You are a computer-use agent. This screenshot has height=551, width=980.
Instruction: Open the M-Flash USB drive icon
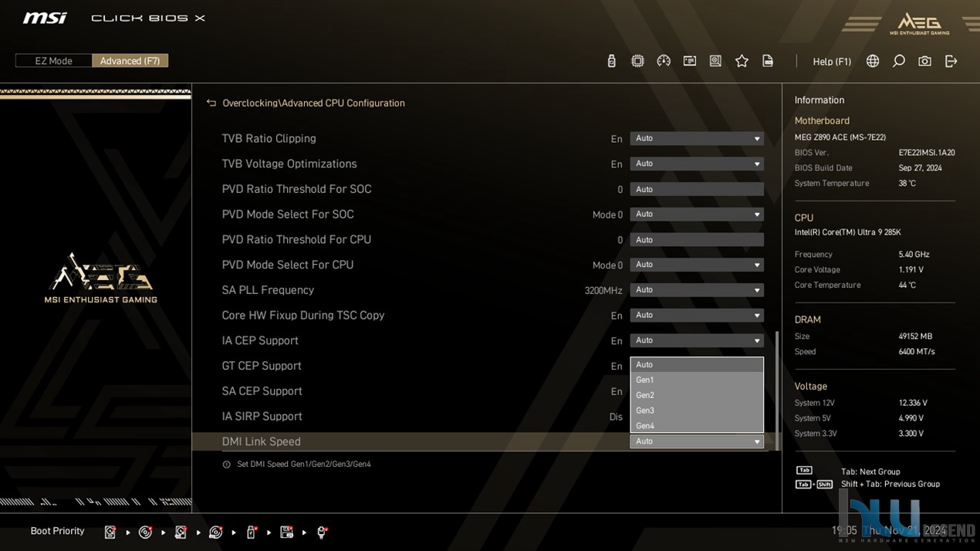pyautogui.click(x=611, y=61)
